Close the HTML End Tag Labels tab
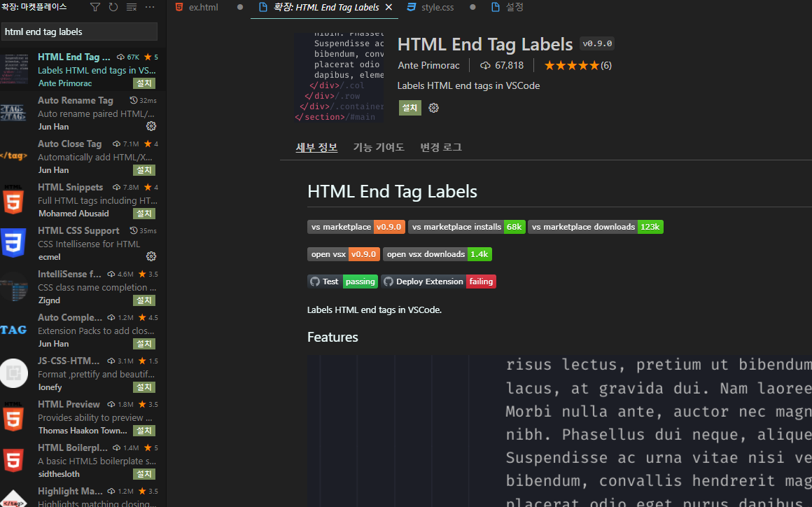This screenshot has width=812, height=507. (389, 7)
